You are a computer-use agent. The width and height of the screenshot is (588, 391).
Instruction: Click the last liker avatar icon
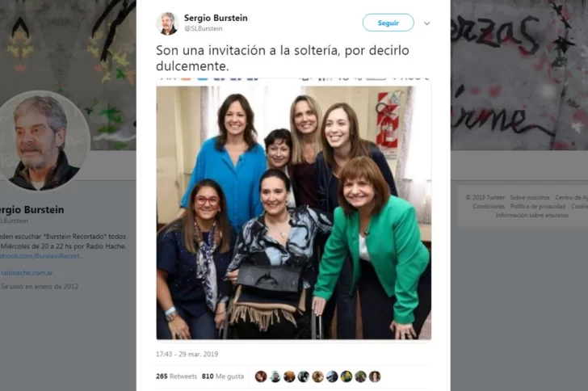click(375, 376)
